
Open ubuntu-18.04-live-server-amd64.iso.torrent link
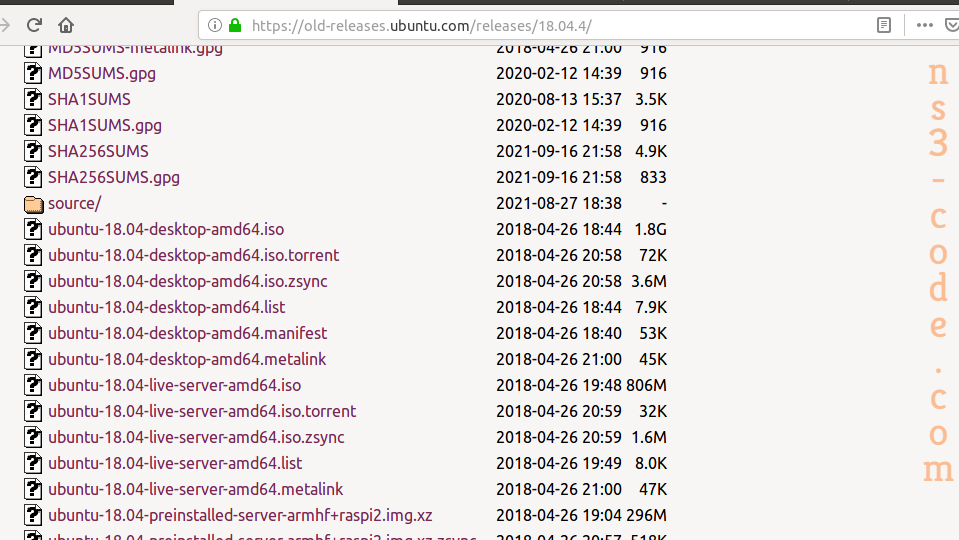[x=202, y=411]
